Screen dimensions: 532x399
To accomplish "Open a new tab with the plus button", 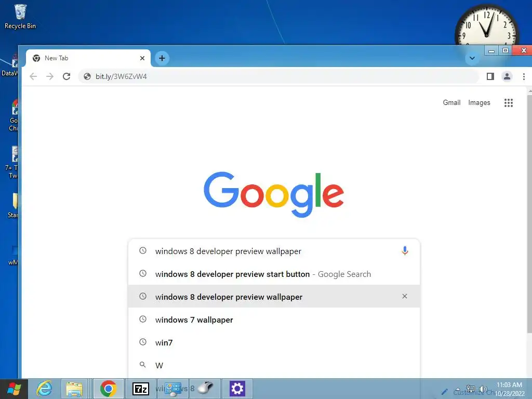I will point(162,58).
